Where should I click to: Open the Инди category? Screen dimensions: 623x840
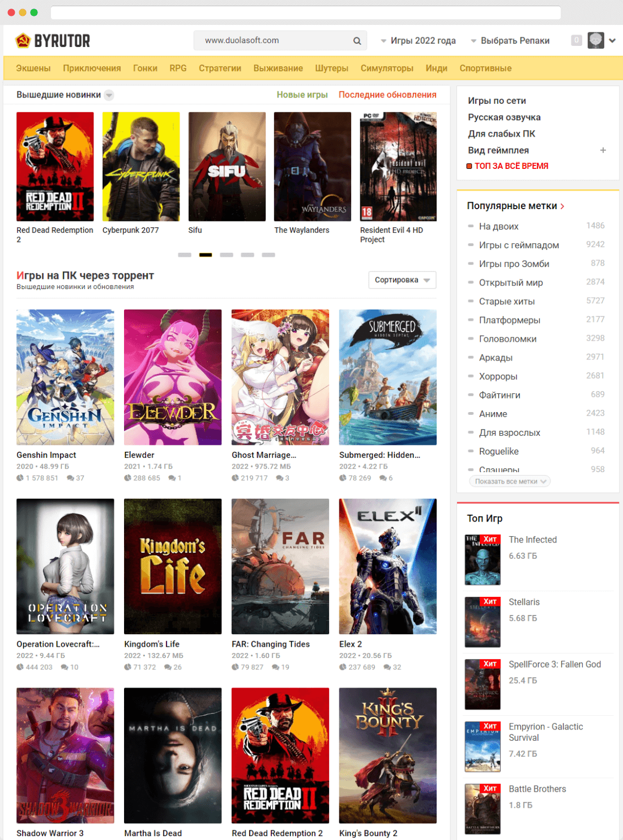click(x=437, y=68)
